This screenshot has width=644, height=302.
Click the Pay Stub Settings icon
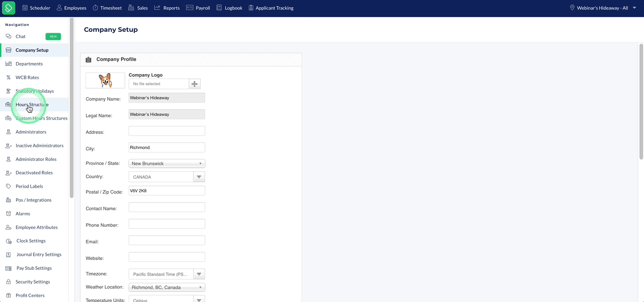(x=9, y=268)
